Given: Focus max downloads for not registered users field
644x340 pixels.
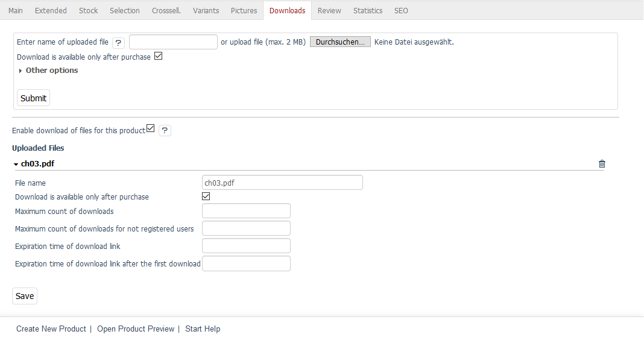Looking at the screenshot, I should 246,228.
